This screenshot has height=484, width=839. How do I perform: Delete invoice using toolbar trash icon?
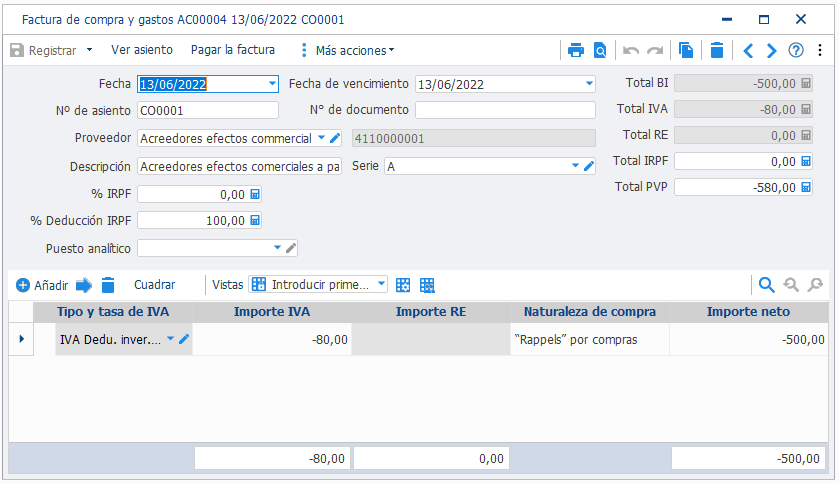(716, 50)
